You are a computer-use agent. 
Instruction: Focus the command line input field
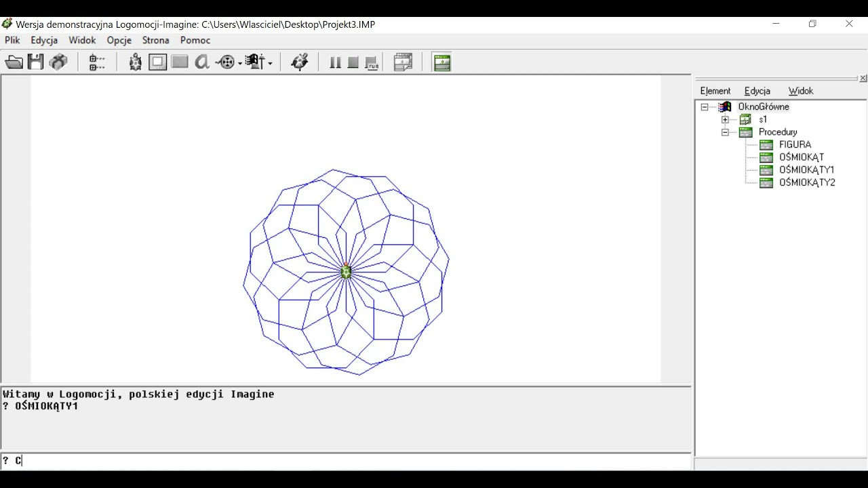point(346,461)
